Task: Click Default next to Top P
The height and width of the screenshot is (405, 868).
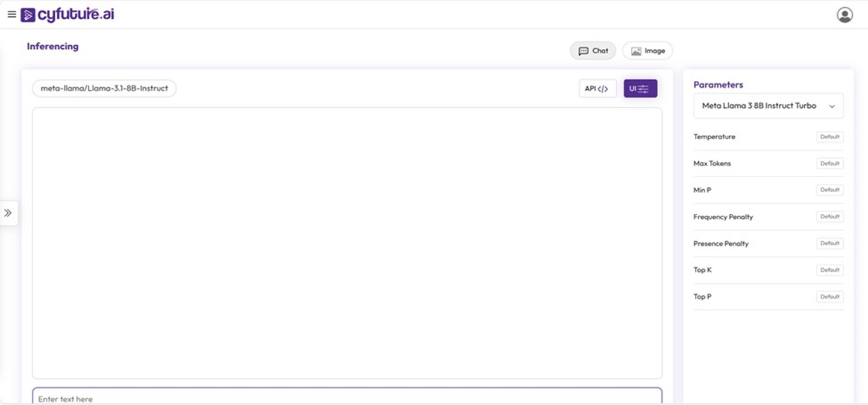Action: tap(829, 297)
